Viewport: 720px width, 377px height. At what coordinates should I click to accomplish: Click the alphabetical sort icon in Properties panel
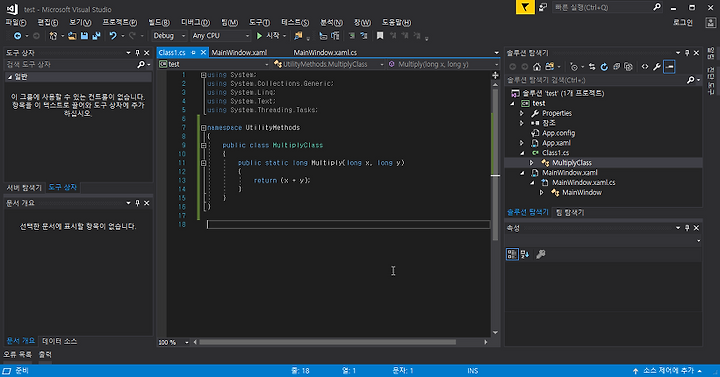[x=525, y=254]
